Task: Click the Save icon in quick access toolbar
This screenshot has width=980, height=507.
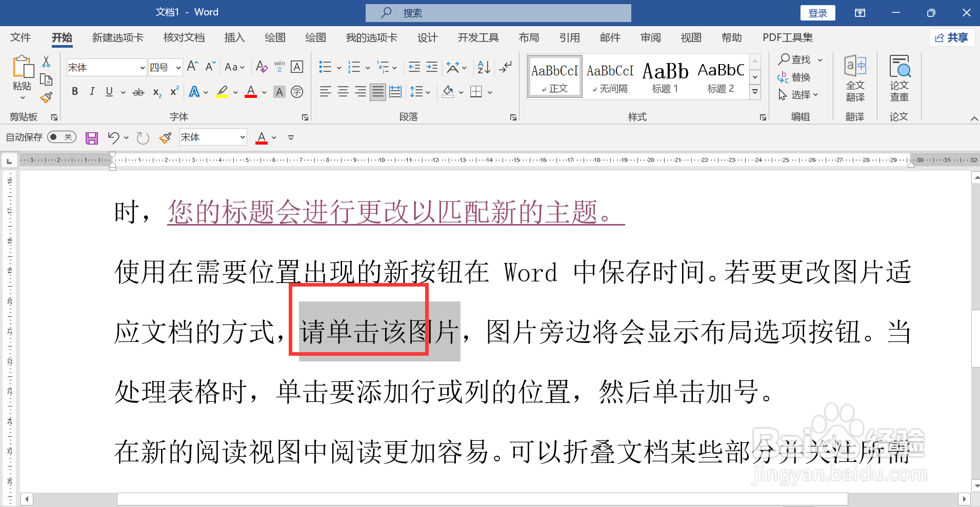Action: point(92,138)
